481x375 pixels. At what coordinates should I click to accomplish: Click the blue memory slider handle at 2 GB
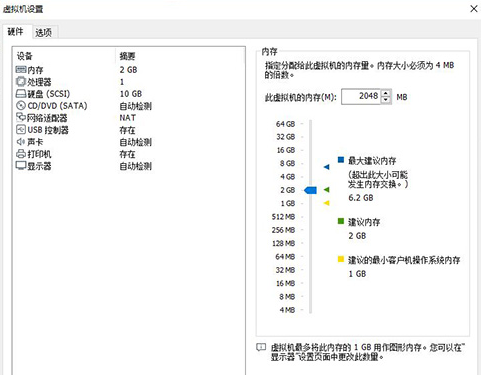(310, 190)
